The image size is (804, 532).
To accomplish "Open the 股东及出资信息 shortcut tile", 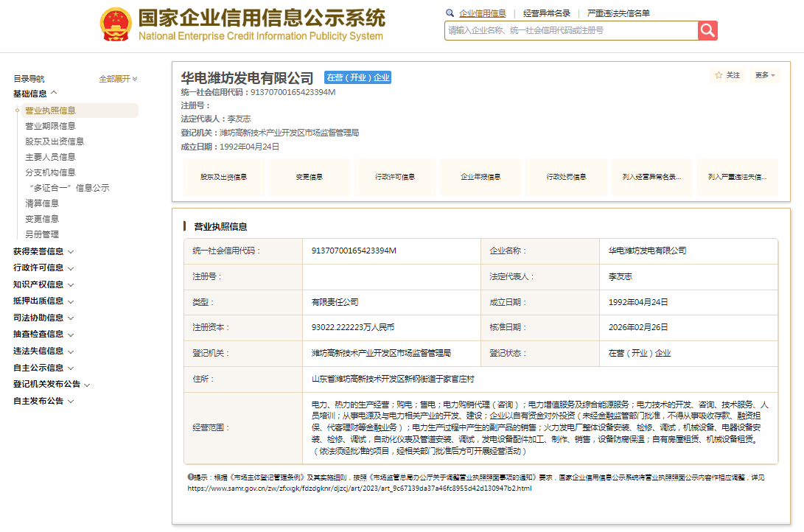I will 223,177.
